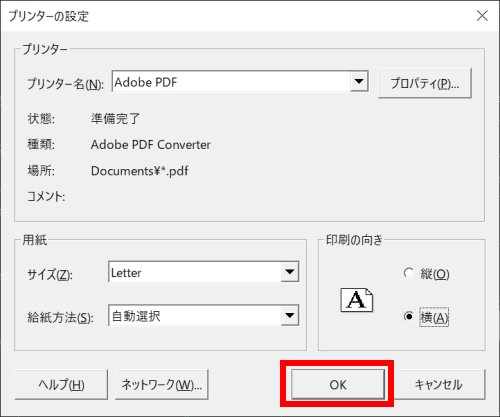Expand the printer name dropdown arrow

click(359, 81)
